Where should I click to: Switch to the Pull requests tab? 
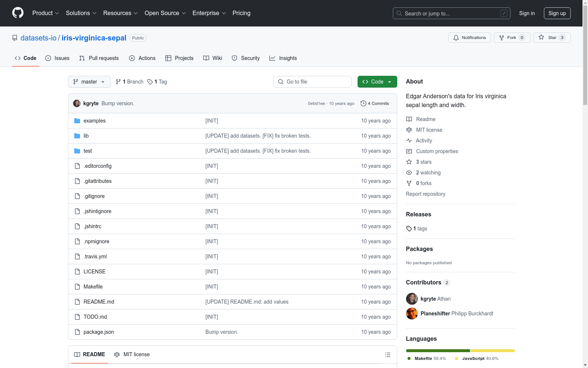pos(99,58)
